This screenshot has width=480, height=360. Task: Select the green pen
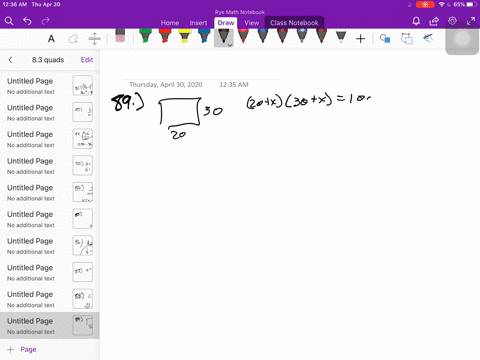click(x=145, y=36)
